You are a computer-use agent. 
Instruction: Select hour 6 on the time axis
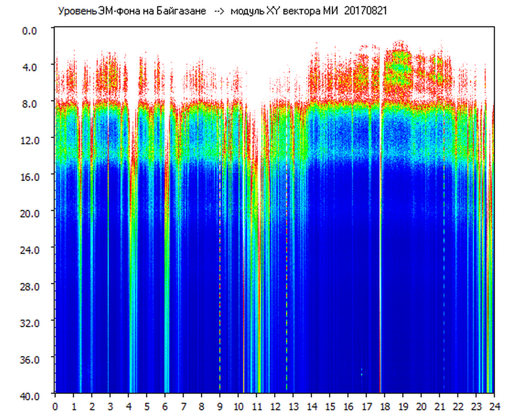[x=165, y=406]
